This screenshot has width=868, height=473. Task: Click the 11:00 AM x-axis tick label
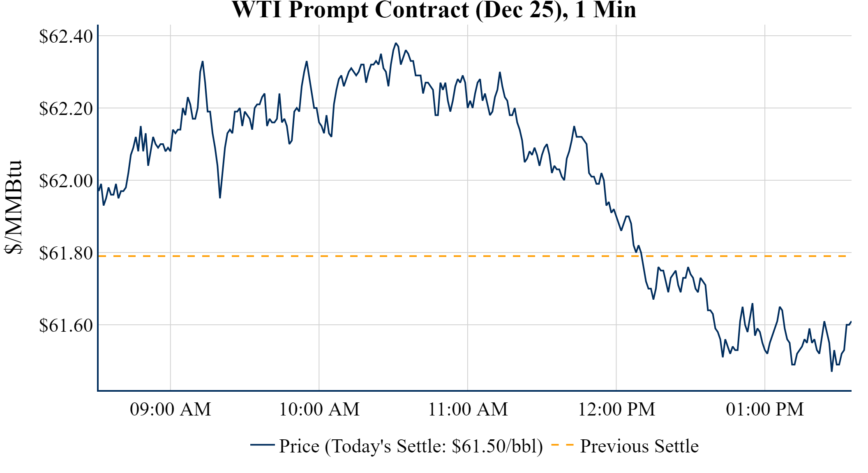pos(468,409)
